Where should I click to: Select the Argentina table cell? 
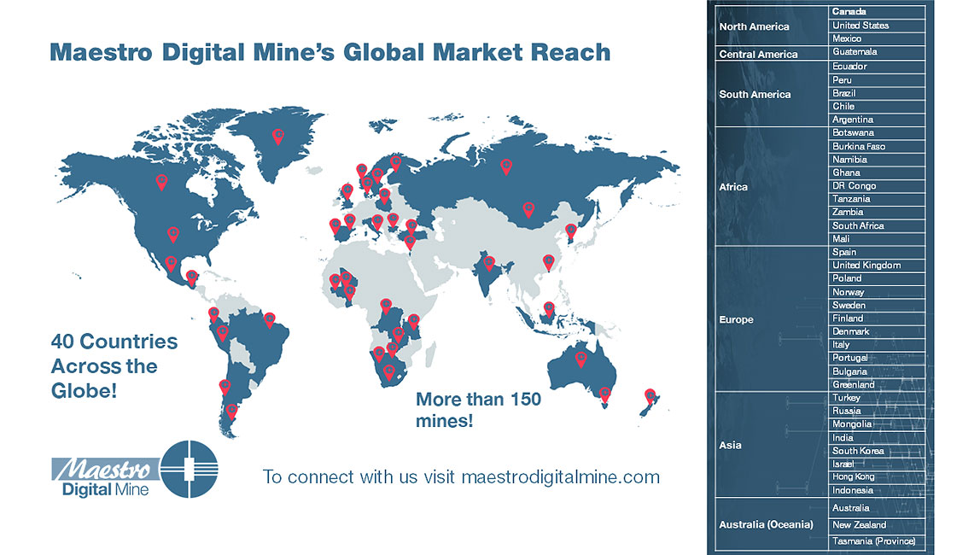(x=877, y=120)
